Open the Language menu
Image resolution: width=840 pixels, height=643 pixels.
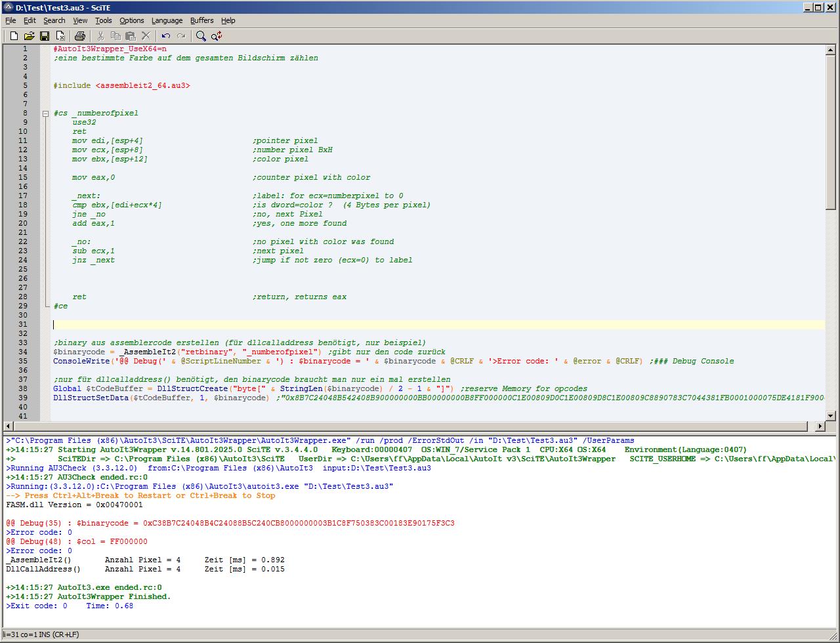point(167,20)
